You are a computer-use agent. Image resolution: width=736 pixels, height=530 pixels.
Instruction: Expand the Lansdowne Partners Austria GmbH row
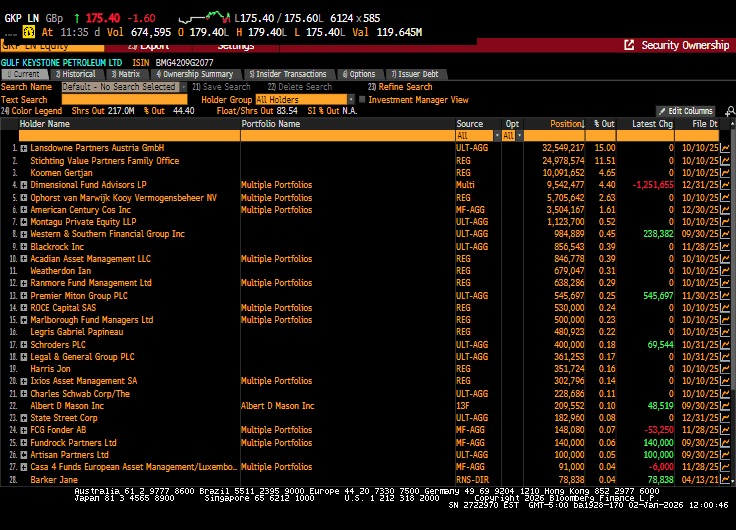[23, 148]
